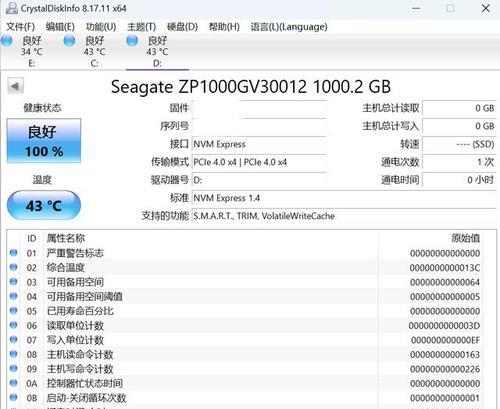Click transfer mode PCIe 4.0 x4 field

tap(259, 162)
